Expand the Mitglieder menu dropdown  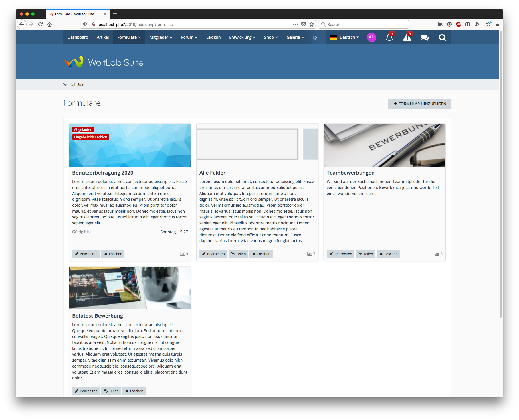[161, 37]
